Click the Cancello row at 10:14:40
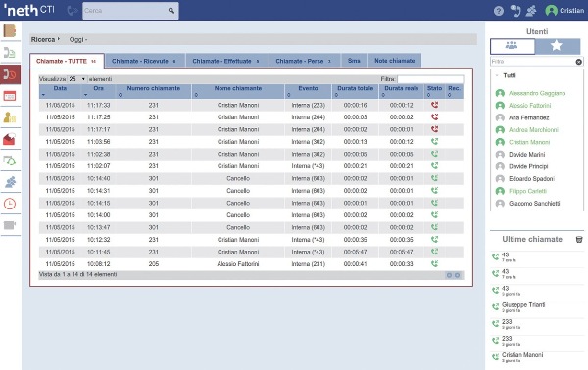Screen dimensions: 588x370 251,178
